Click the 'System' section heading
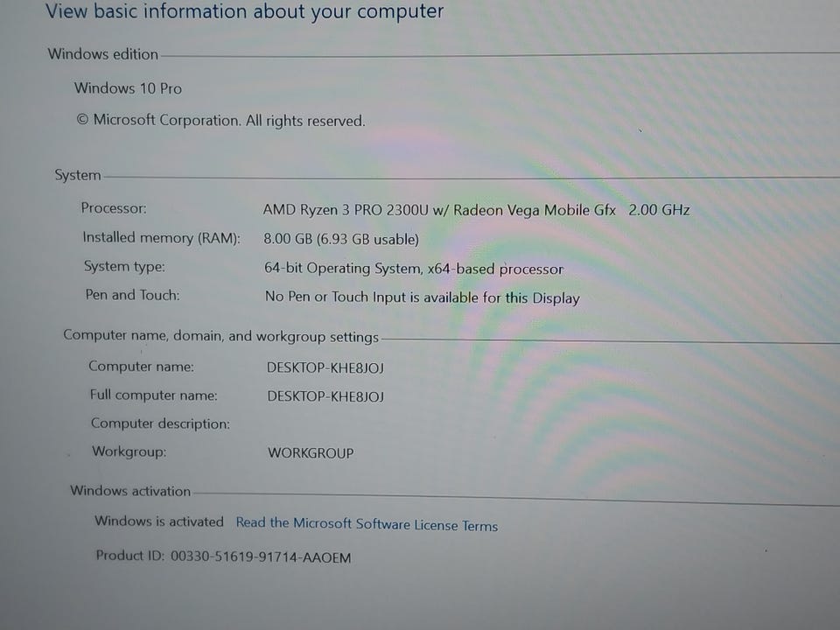 click(x=78, y=175)
